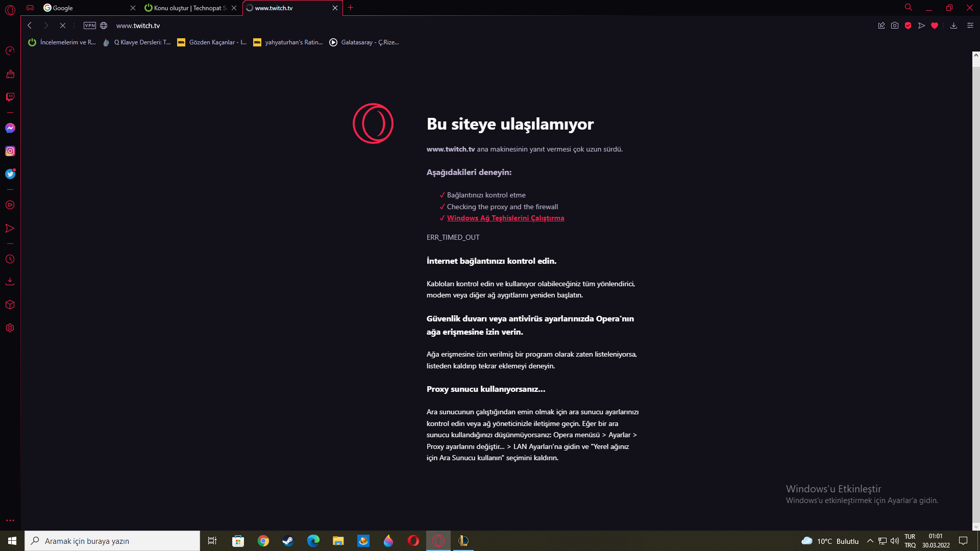Open GX Control speedometer icon
980x551 pixels.
(10, 51)
